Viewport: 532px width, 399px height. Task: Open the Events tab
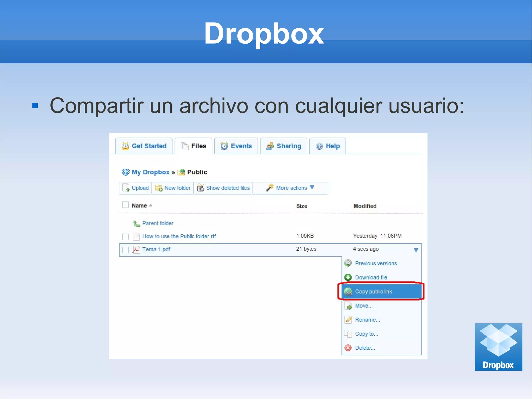coord(236,146)
